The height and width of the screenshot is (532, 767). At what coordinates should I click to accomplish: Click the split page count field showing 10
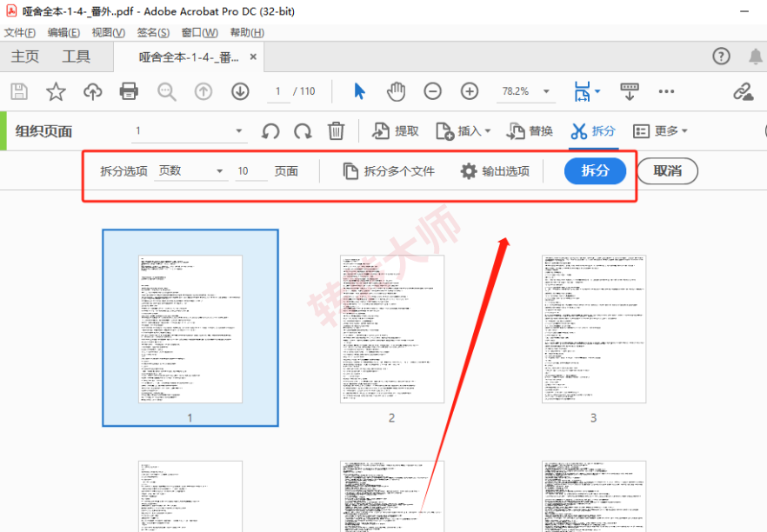click(251, 171)
